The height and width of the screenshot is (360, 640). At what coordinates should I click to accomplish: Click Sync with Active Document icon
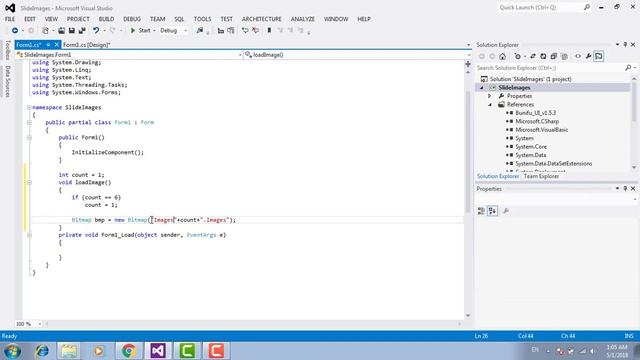coord(533,56)
